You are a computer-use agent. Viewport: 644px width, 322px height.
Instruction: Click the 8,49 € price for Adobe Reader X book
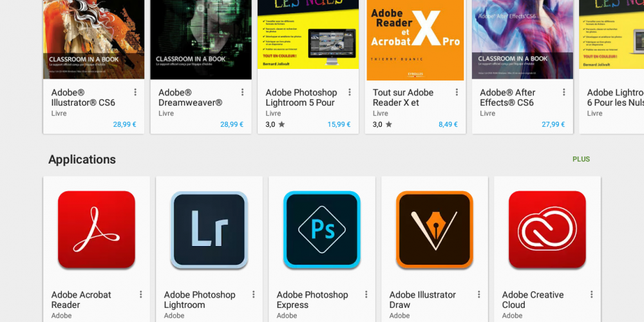[448, 124]
